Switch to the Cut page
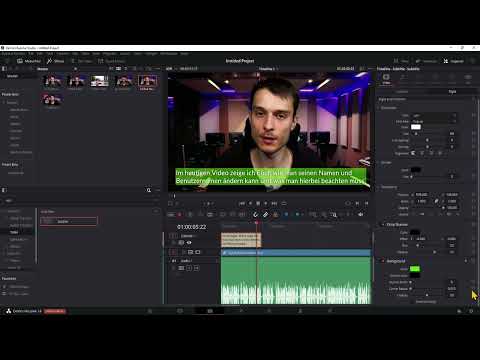This screenshot has height=360, width=480. (x=180, y=311)
